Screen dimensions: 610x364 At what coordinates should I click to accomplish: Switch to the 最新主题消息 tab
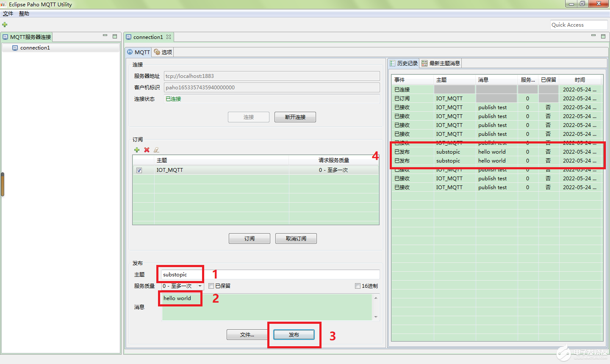(441, 63)
